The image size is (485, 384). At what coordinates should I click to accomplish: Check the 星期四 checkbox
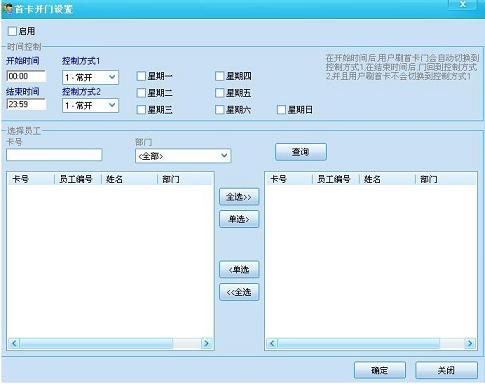pos(219,76)
